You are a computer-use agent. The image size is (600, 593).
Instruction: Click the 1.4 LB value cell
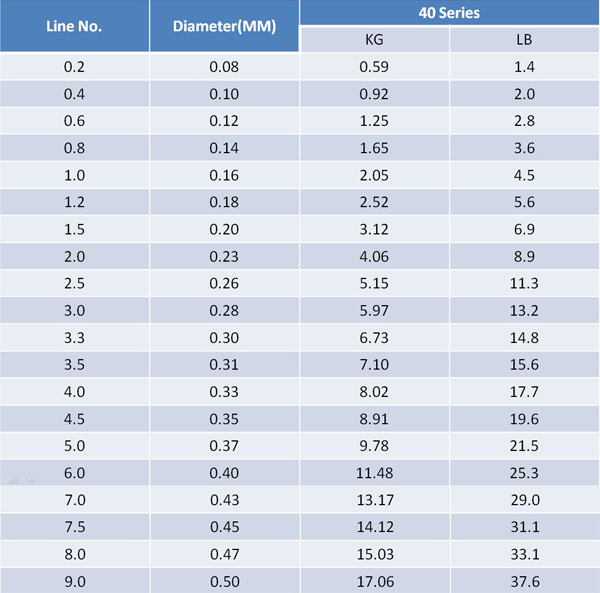pyautogui.click(x=524, y=67)
